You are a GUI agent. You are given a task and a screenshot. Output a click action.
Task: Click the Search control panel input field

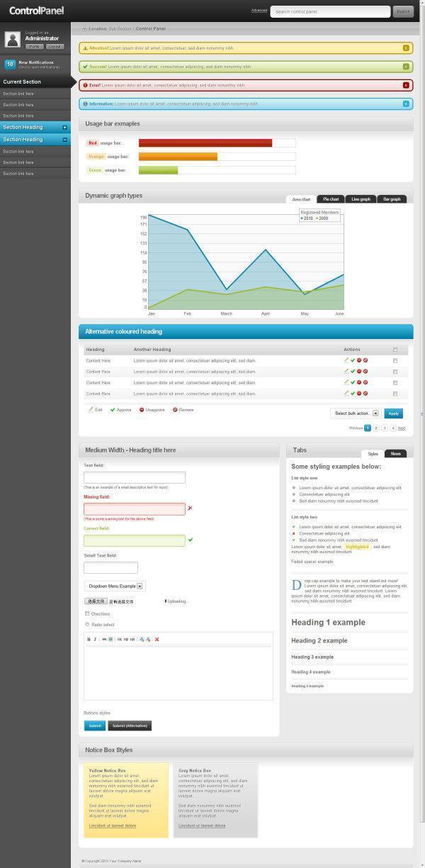[330, 11]
